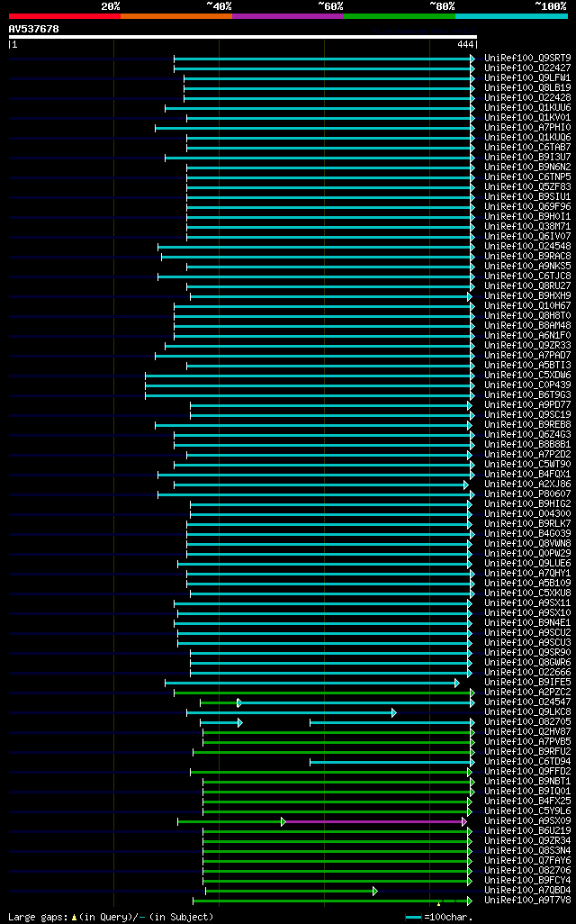Image resolution: width=576 pixels, height=924 pixels.
Task: Select the label UniRef100_B6T9G3
Action: pos(527,394)
